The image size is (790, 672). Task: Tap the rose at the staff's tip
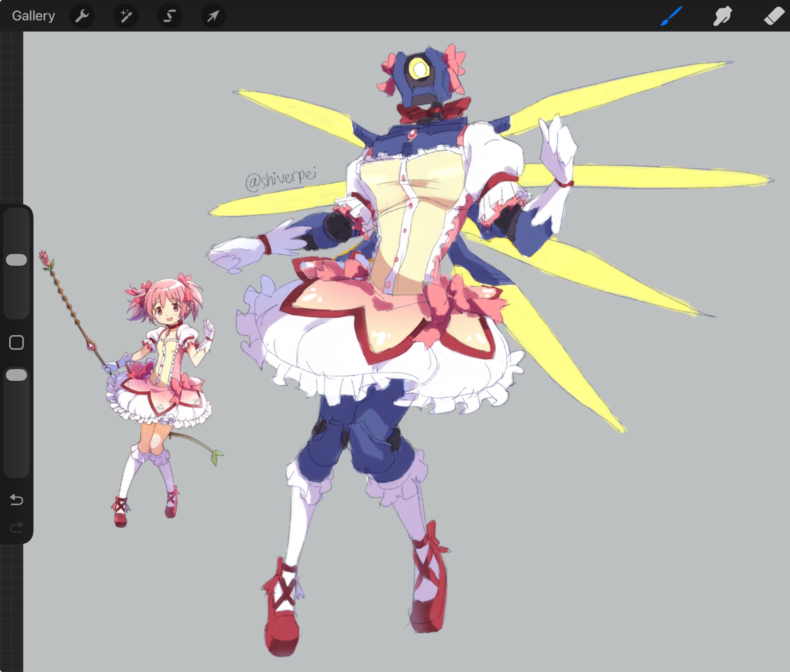pyautogui.click(x=45, y=259)
